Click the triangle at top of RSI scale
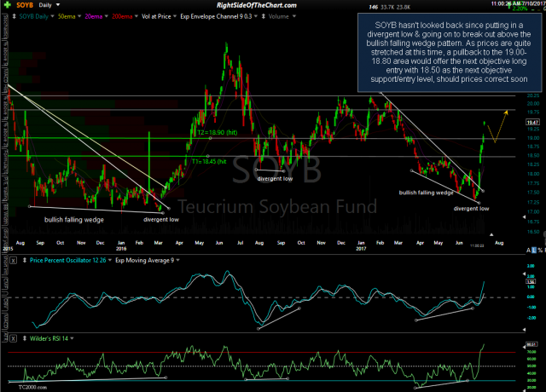The width and height of the screenshot is (546, 392). click(525, 347)
